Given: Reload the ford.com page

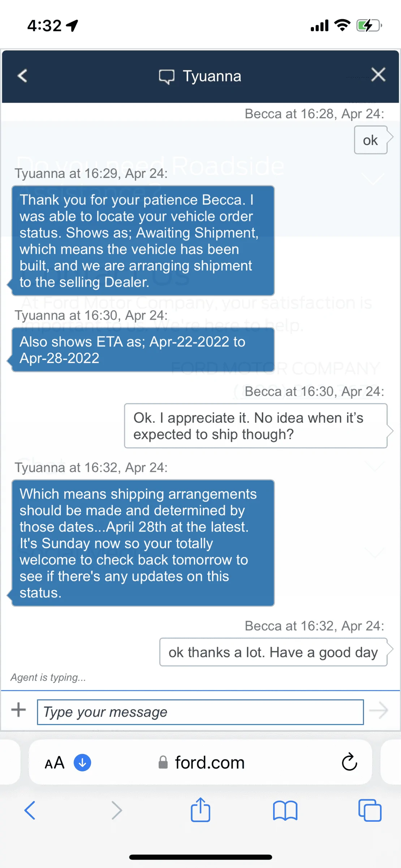Looking at the screenshot, I should coord(349,762).
